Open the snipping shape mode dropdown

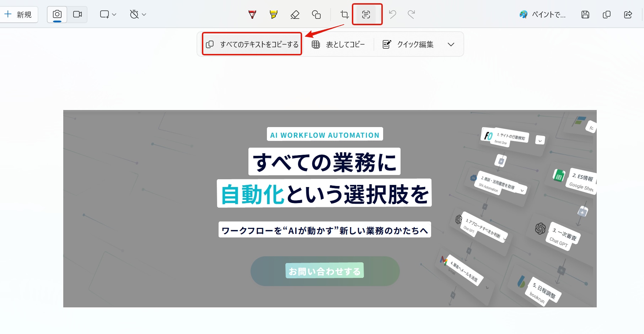tap(113, 15)
